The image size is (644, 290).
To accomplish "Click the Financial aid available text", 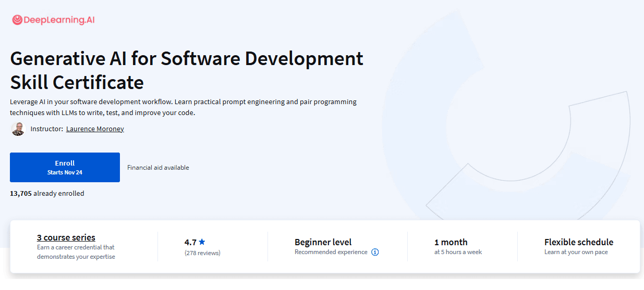I will tap(158, 168).
